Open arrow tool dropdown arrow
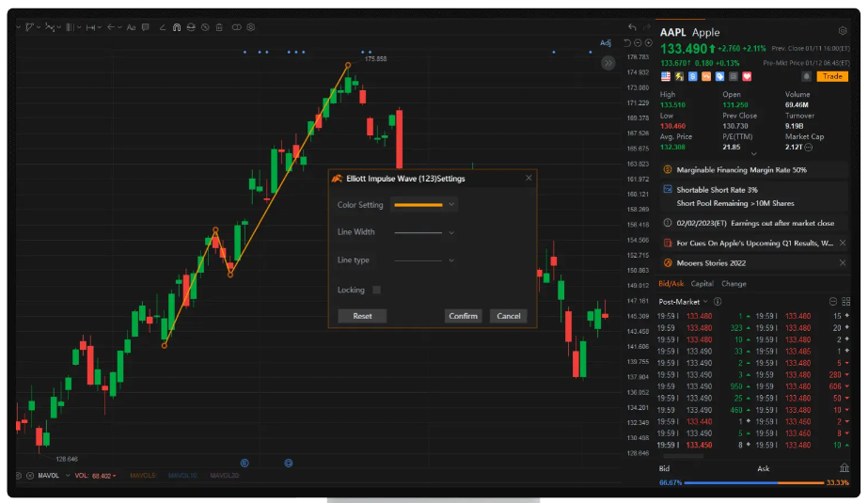 tap(119, 27)
